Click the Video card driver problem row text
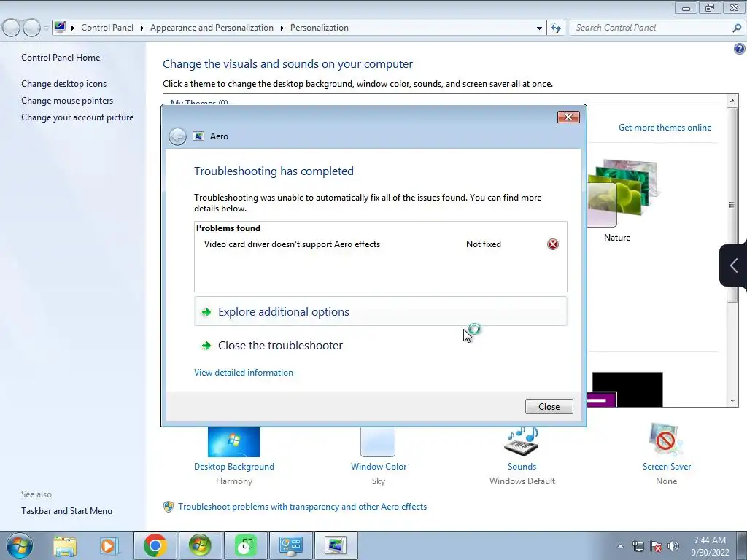747x560 pixels. (292, 244)
